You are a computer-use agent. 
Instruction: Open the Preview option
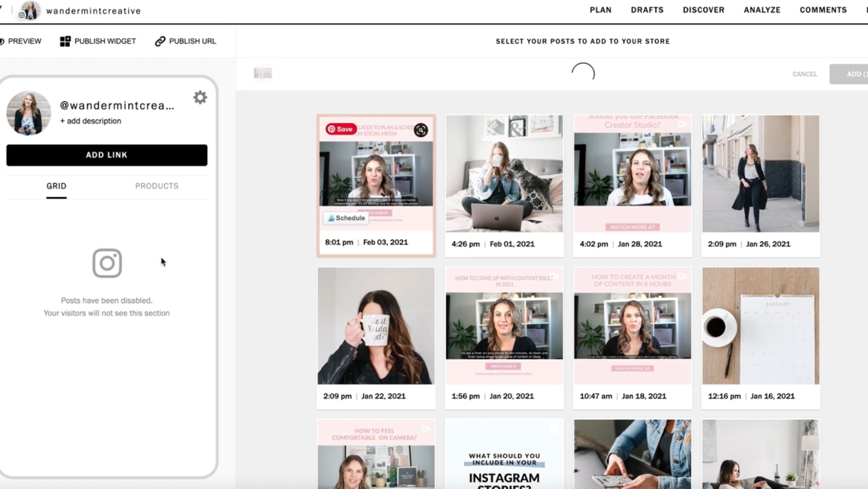[21, 41]
